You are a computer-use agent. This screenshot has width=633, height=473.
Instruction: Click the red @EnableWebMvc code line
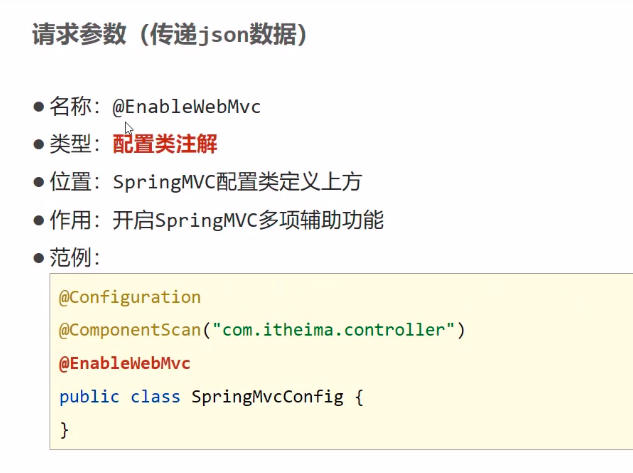[125, 363]
